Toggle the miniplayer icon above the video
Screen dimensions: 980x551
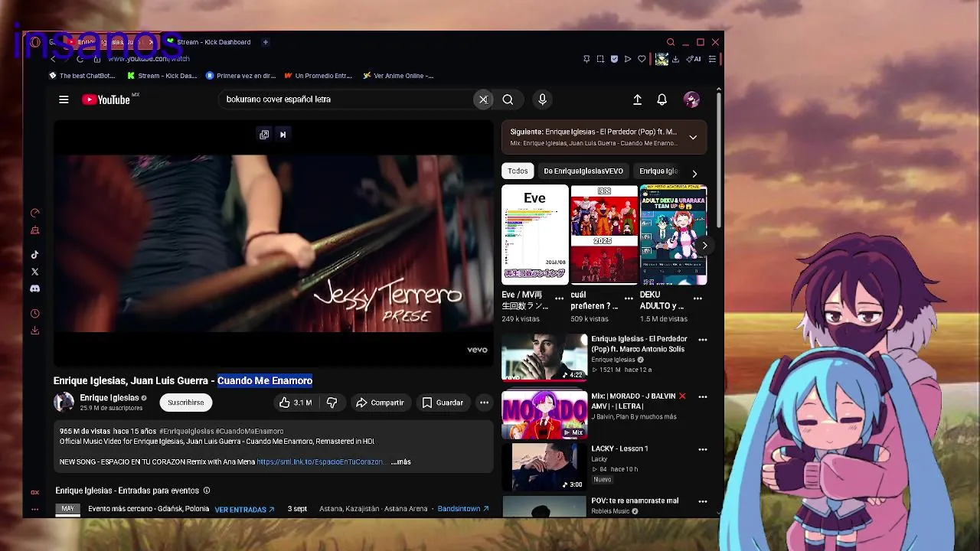pos(264,135)
